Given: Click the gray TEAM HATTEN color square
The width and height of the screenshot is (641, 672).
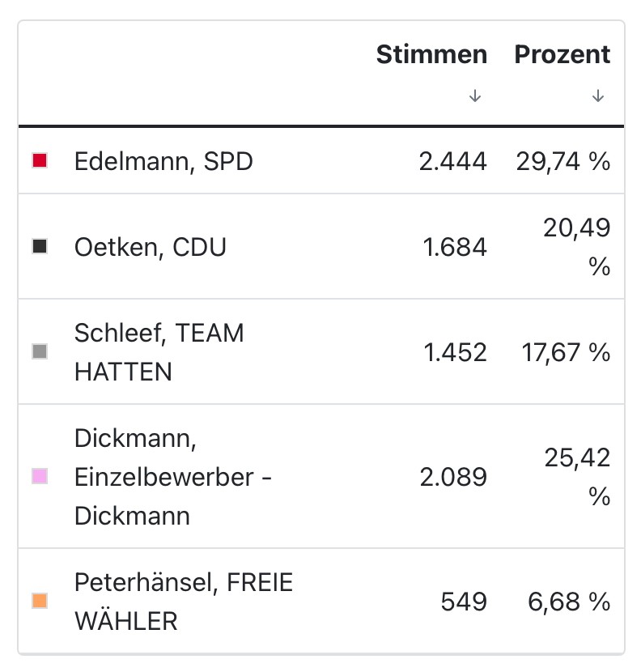Looking at the screenshot, I should click(x=40, y=352).
